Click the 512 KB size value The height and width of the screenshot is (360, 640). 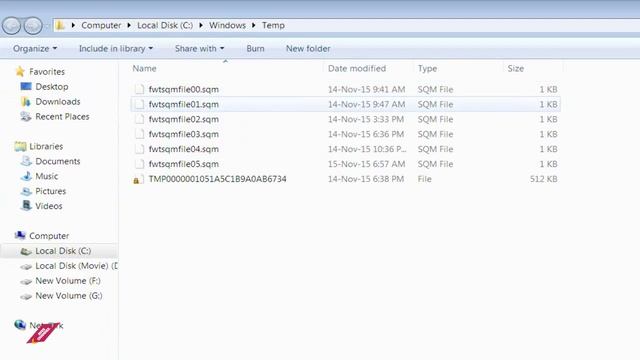point(543,179)
